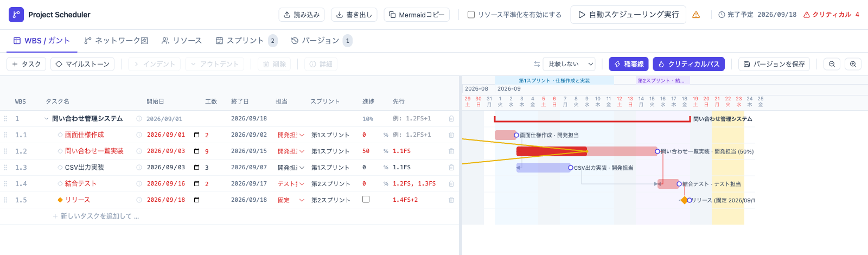This screenshot has height=255, width=868.
Task: Collapse the 問い合わせ管理システム summary row
Action: click(x=47, y=119)
